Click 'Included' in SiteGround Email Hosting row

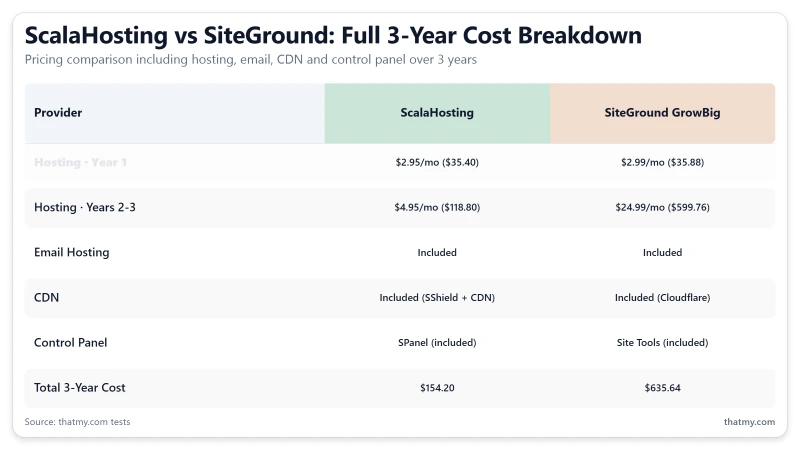662,253
